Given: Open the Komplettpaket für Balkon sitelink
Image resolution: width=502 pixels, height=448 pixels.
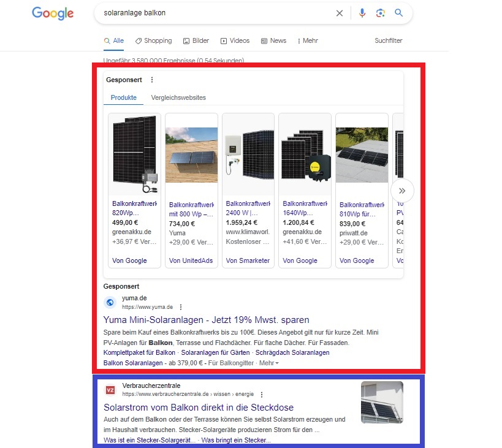Looking at the screenshot, I should pyautogui.click(x=139, y=352).
